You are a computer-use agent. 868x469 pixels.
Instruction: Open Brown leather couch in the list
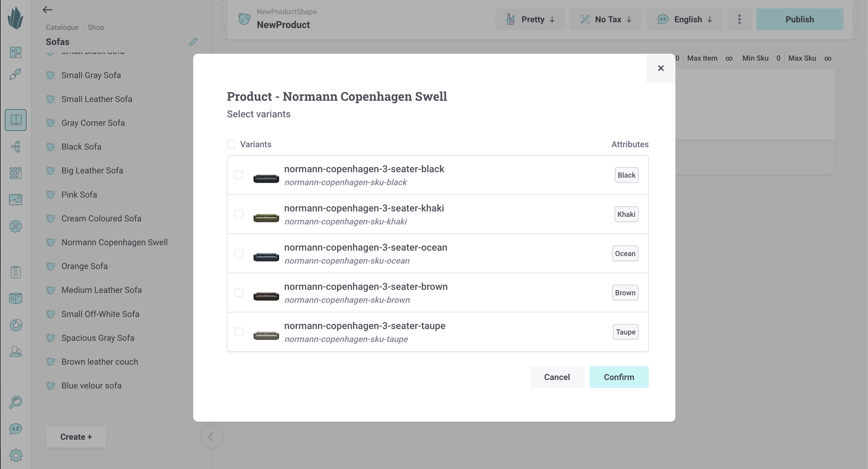(x=99, y=362)
